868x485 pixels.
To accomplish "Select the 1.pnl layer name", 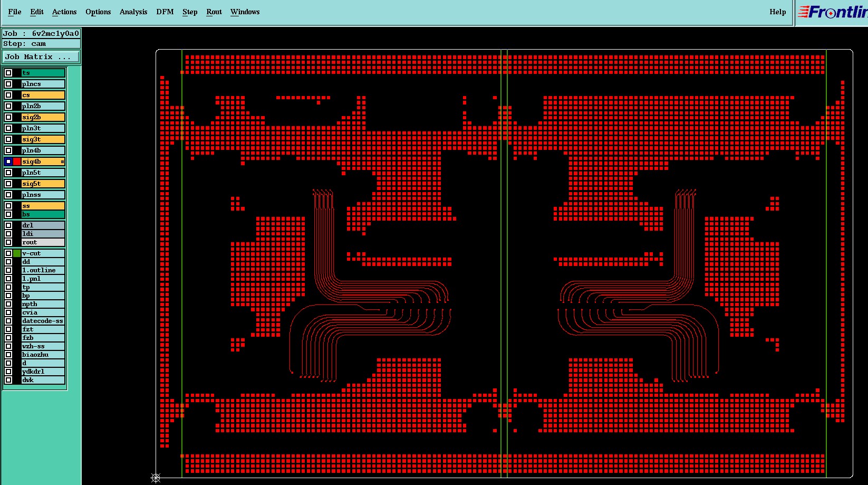I will coord(43,279).
